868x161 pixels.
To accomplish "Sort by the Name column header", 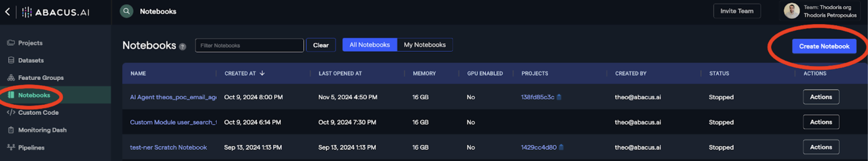I will pyautogui.click(x=138, y=73).
